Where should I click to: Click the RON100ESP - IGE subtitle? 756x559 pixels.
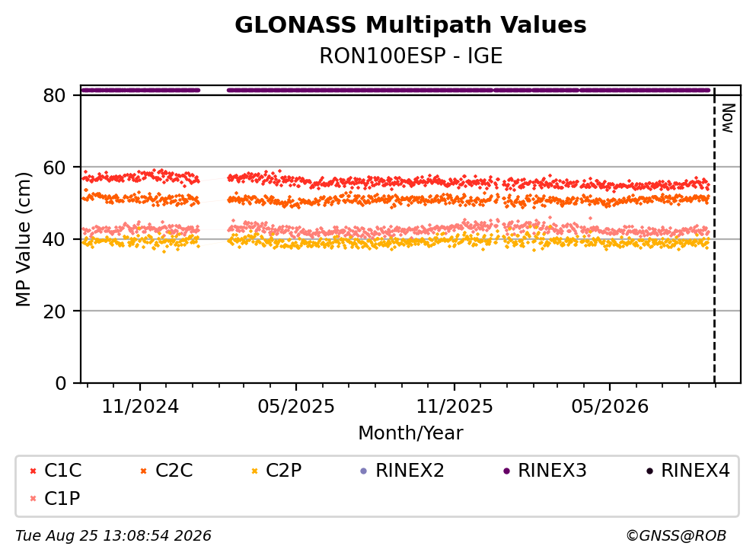point(411,56)
